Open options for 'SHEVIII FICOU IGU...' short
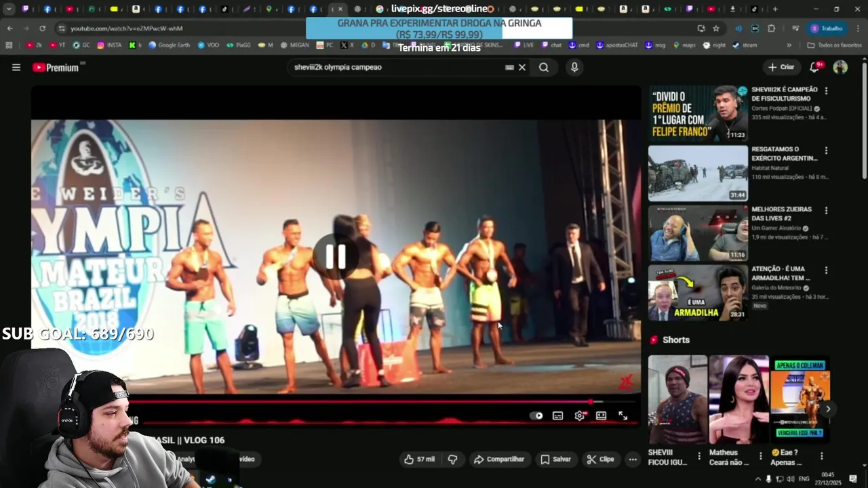 699,456
